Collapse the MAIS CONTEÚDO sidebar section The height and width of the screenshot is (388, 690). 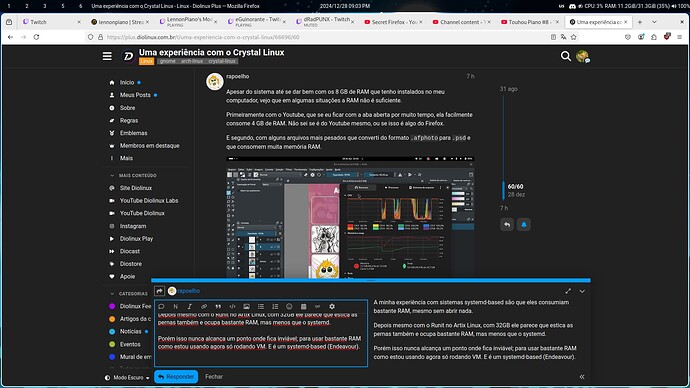tap(134, 176)
